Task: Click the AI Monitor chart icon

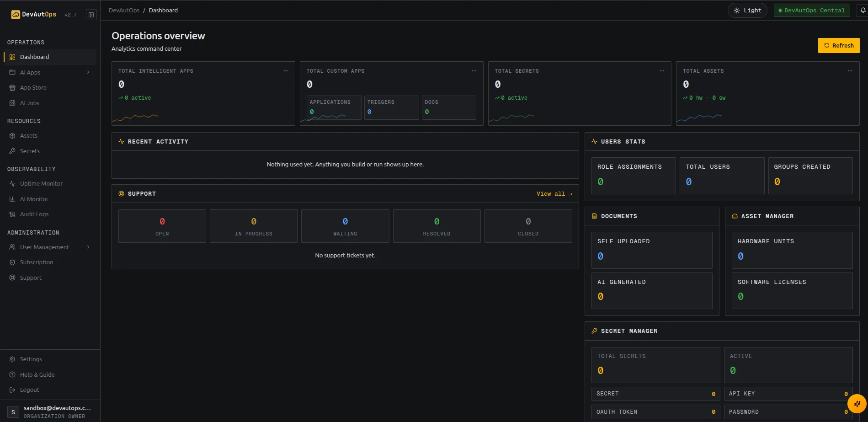Action: click(x=12, y=199)
